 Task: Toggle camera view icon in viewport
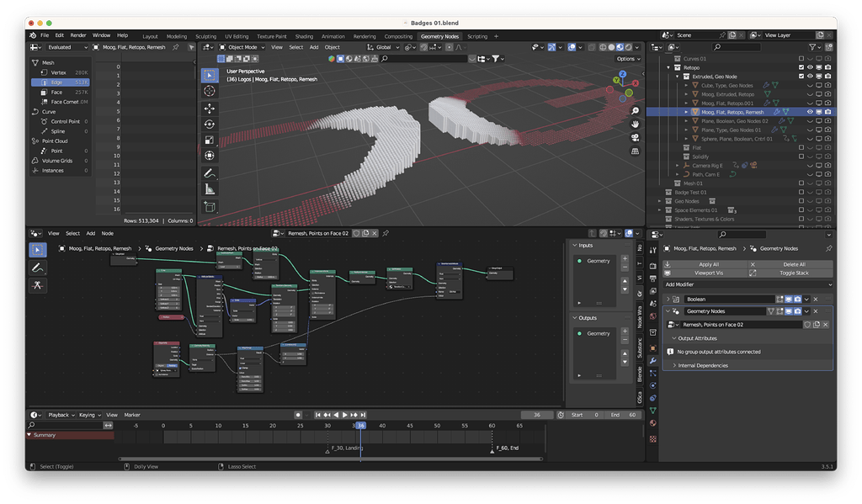(635, 137)
